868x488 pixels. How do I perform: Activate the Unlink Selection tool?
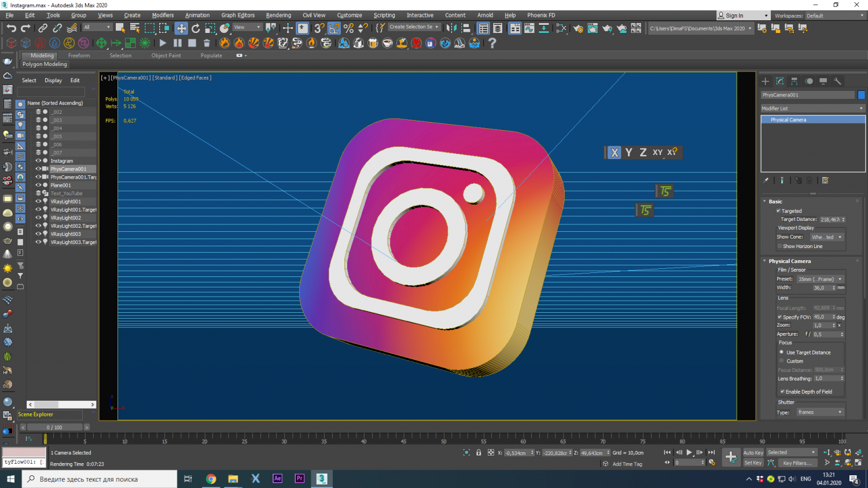pyautogui.click(x=57, y=28)
